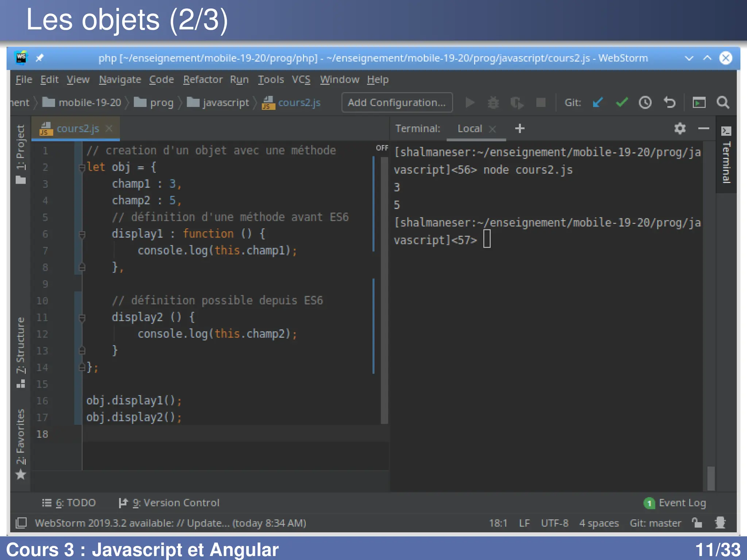The width and height of the screenshot is (747, 560).
Task: Click the Run play icon
Action: pos(470,103)
